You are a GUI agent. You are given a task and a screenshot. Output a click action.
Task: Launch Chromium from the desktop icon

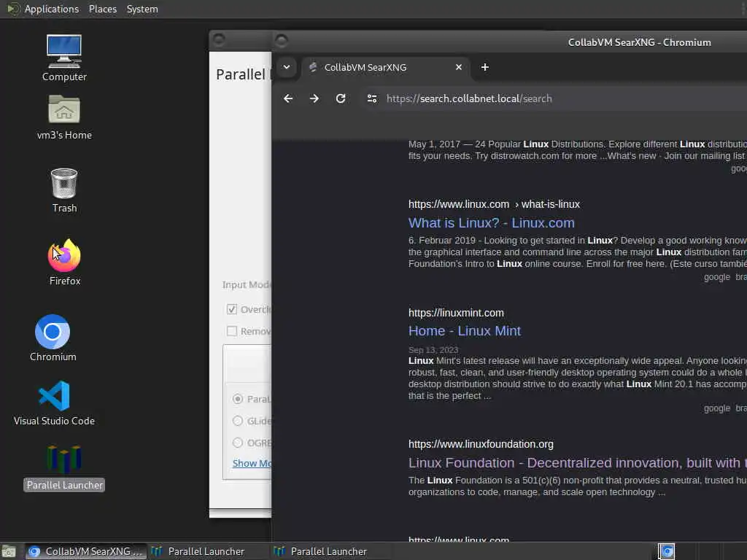click(x=53, y=338)
